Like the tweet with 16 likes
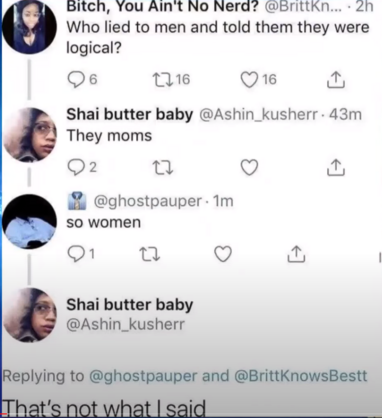 click(259, 80)
